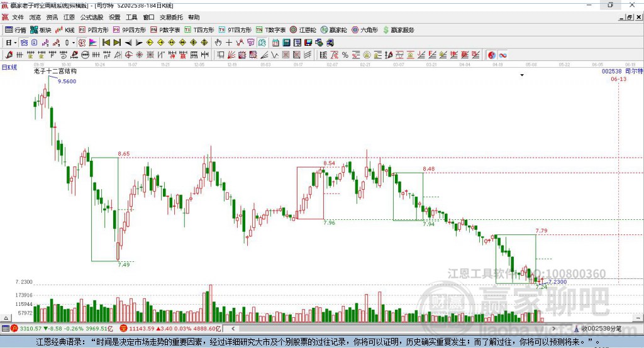The height and width of the screenshot is (348, 644).
Task: Click the K线 toolbar button
Action: point(65,30)
